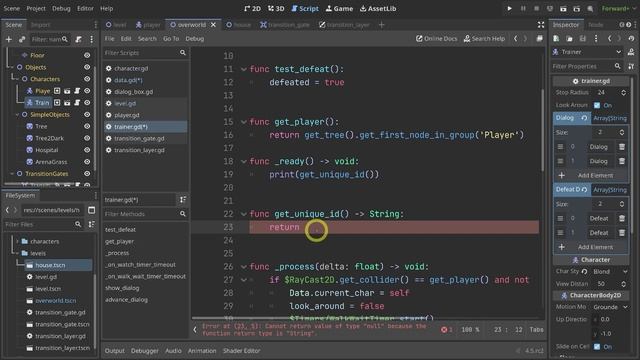Viewport: 640px width, 360px height.
Task: Hide the Hospital node
Action: point(87,150)
